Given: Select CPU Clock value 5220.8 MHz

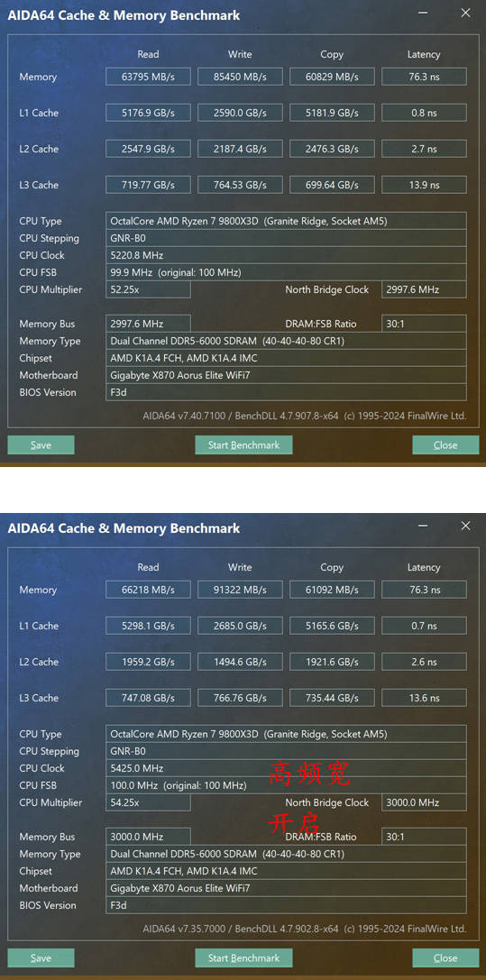Looking at the screenshot, I should (x=286, y=255).
